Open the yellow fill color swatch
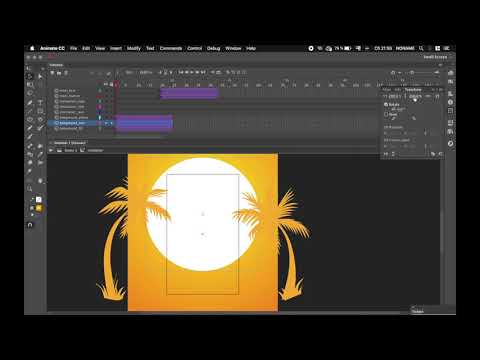 [39, 208]
